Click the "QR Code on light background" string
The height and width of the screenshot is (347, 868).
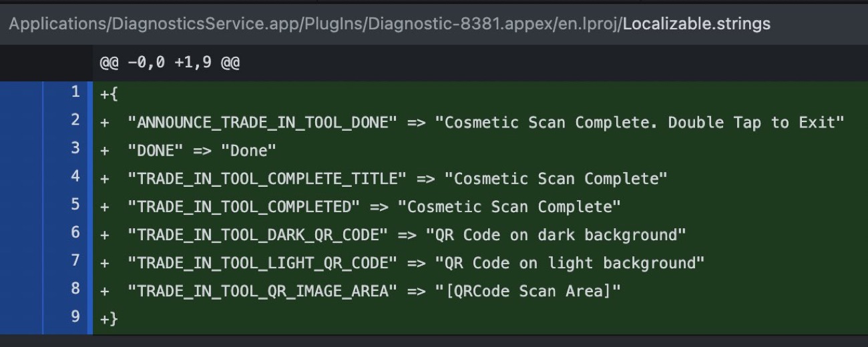570,263
